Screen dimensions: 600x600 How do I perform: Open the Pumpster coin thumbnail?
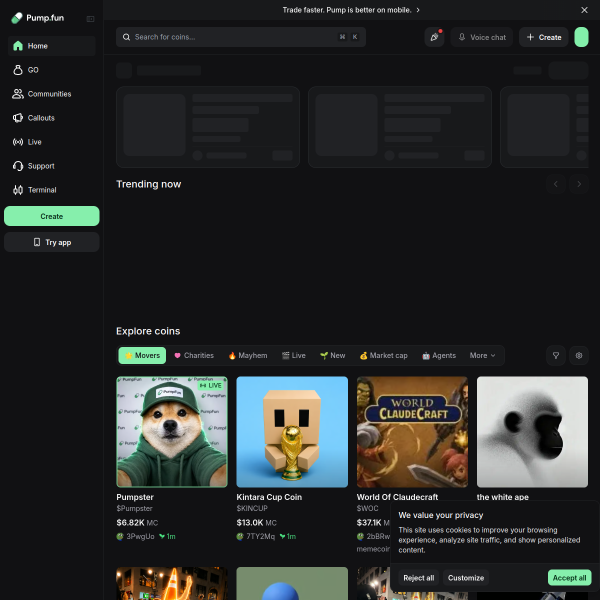click(172, 432)
